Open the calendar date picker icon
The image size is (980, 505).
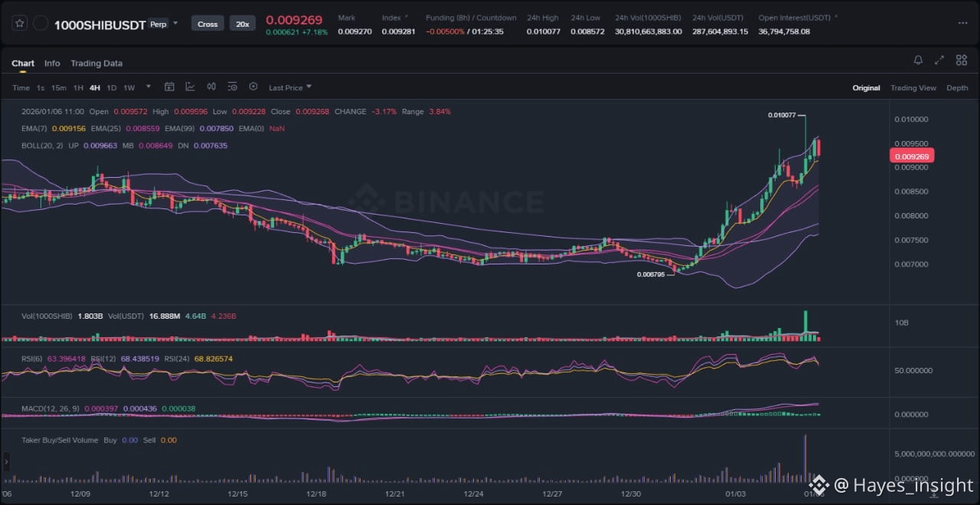(169, 87)
